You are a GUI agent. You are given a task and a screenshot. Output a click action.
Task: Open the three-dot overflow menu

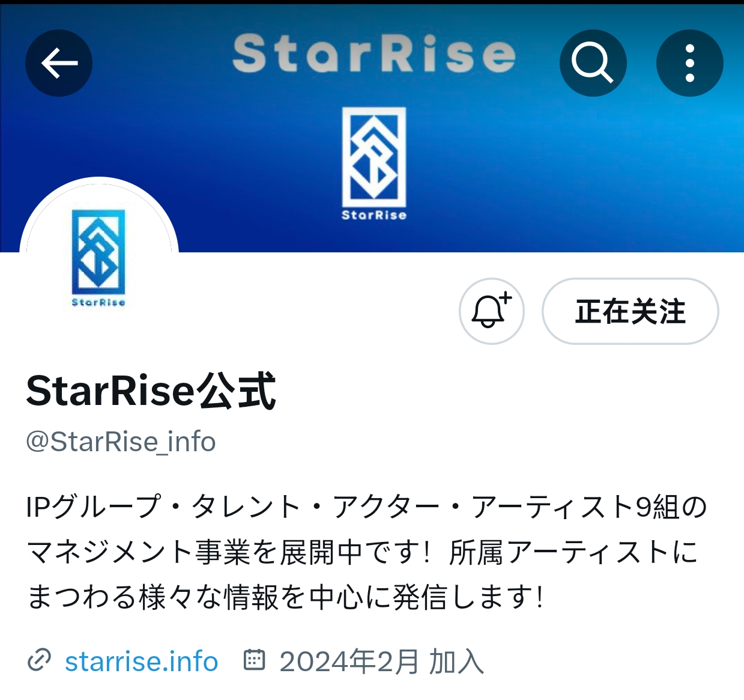690,63
